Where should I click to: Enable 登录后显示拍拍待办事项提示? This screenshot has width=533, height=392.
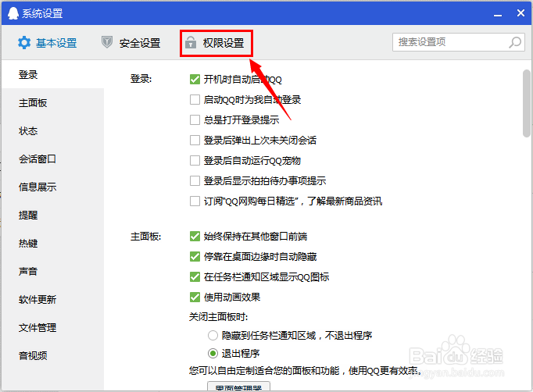point(195,180)
